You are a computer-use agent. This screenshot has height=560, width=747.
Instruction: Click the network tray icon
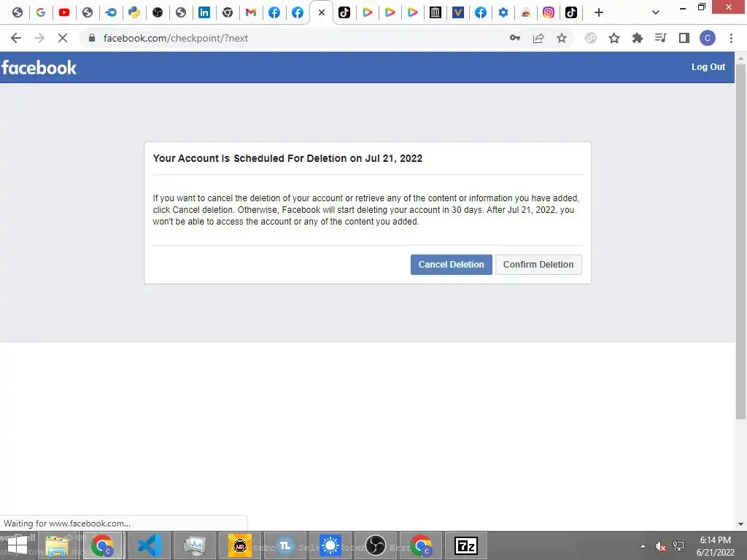[x=678, y=546]
